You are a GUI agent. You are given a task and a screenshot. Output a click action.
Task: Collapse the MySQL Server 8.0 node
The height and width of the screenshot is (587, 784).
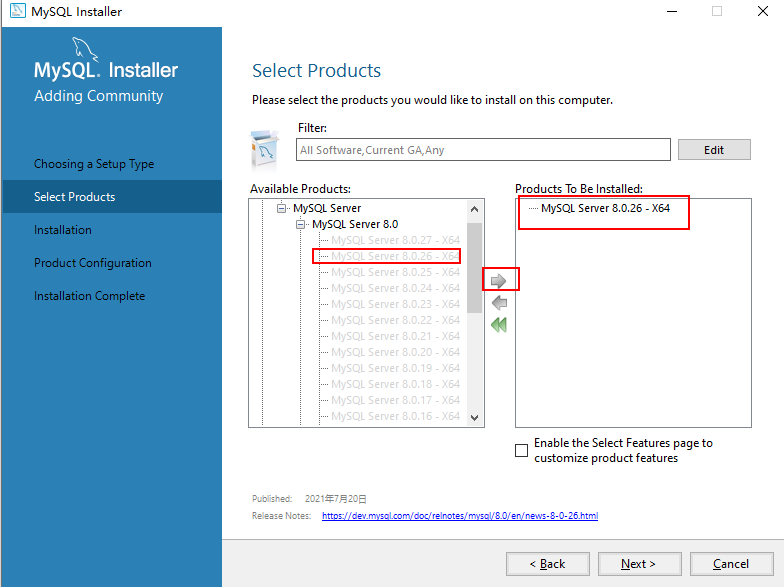(x=300, y=224)
